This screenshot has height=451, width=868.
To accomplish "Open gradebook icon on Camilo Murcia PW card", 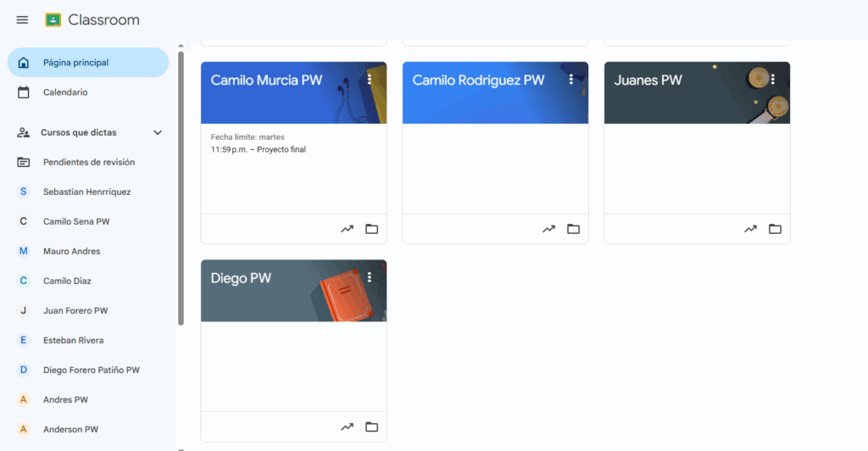I will (x=347, y=229).
